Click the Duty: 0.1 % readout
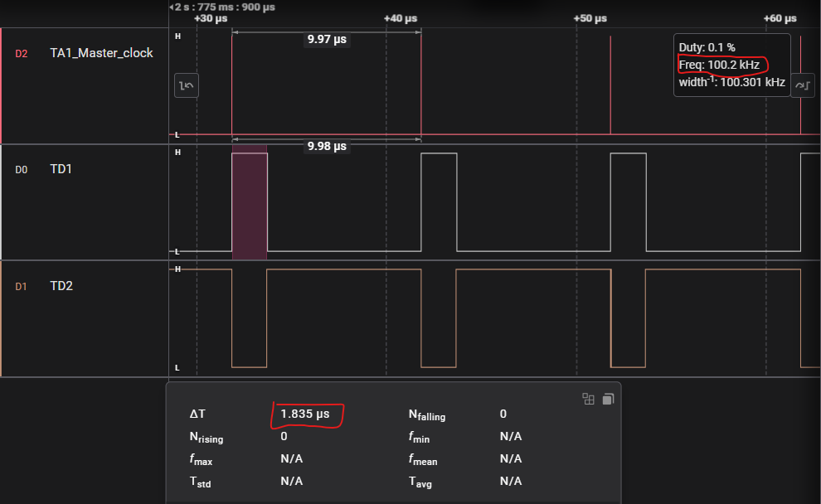The width and height of the screenshot is (821, 504). pos(707,47)
